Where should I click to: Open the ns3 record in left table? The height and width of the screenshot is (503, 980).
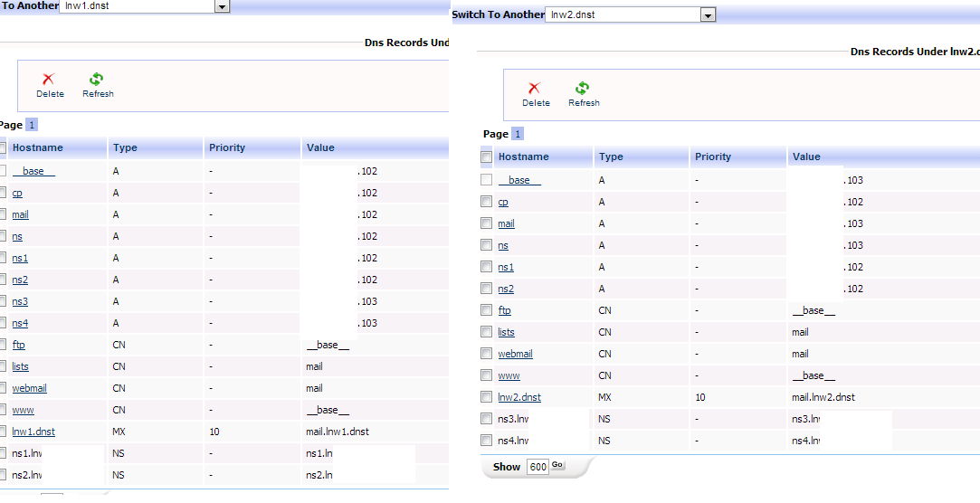pyautogui.click(x=20, y=301)
